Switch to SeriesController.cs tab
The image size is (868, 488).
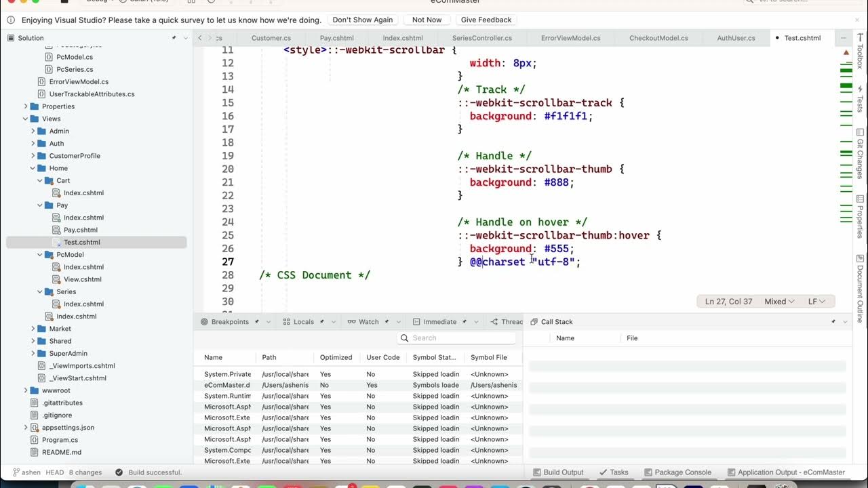coord(482,38)
